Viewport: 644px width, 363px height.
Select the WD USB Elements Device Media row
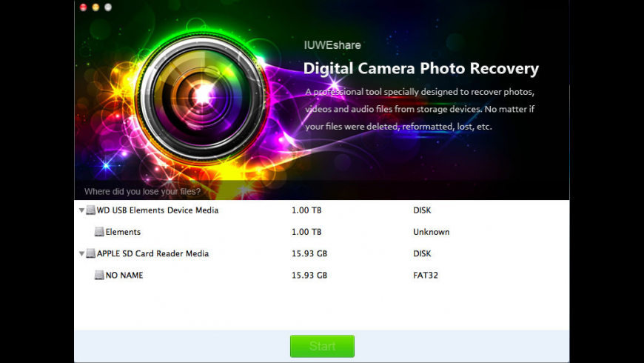point(321,210)
